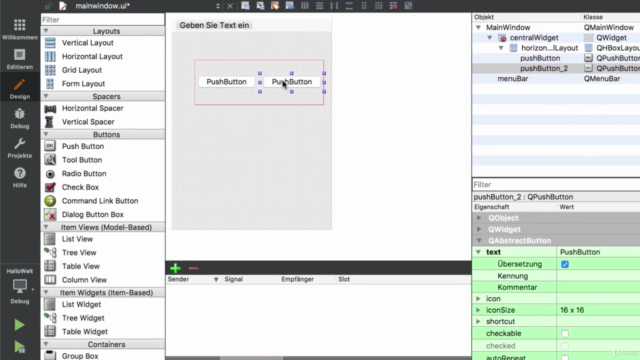Viewport: 640px width, 360px height.
Task: Toggle the Übersetzung checkbox
Action: 565,264
